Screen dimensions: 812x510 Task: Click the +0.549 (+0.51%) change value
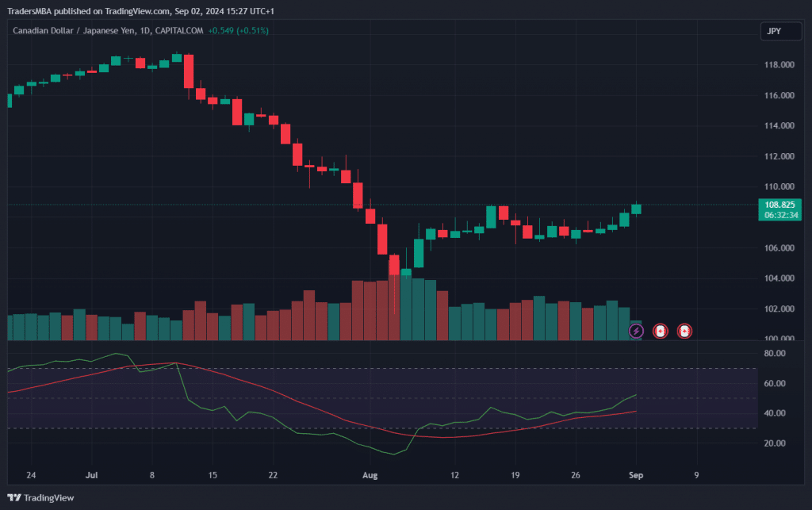[238, 31]
